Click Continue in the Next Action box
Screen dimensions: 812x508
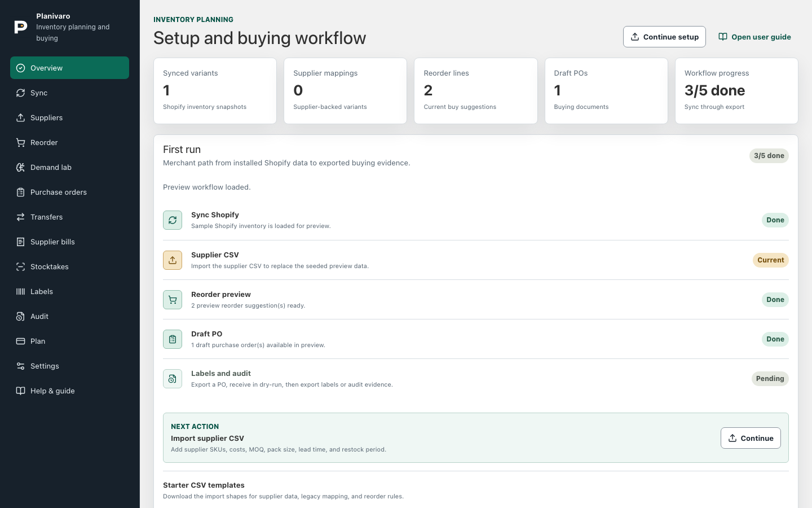[751, 438]
